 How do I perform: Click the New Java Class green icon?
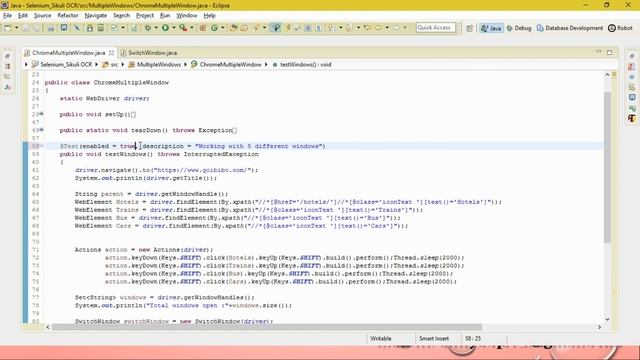tap(214, 28)
